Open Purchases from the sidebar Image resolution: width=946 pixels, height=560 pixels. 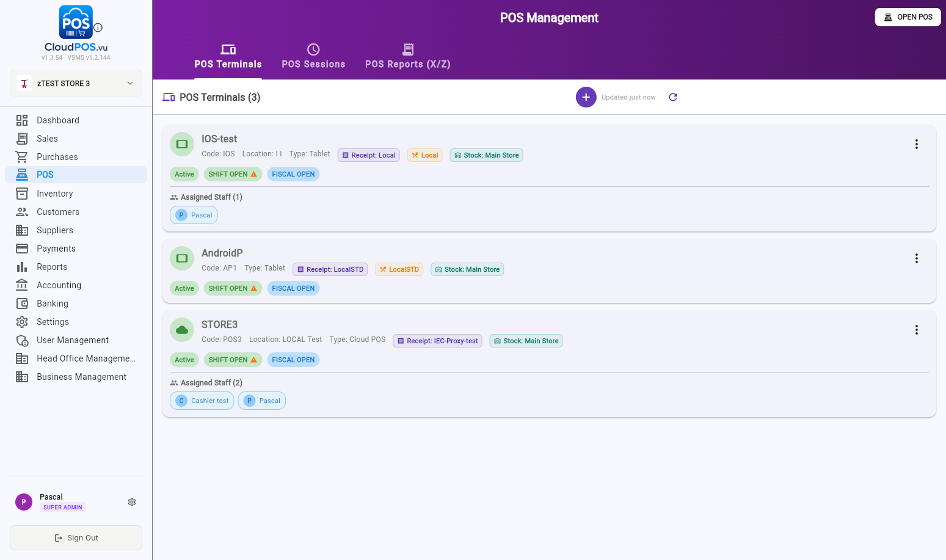click(76, 157)
